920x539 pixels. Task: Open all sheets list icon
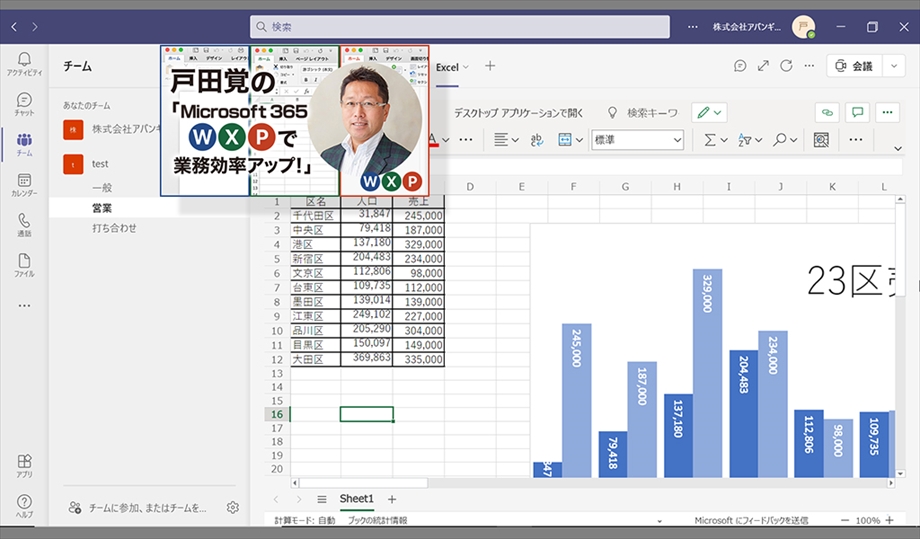[x=322, y=499]
